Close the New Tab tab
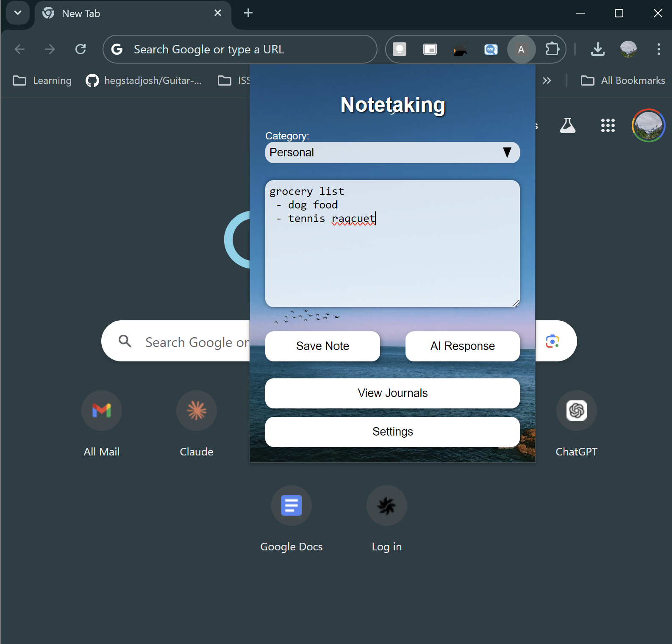 coord(218,13)
